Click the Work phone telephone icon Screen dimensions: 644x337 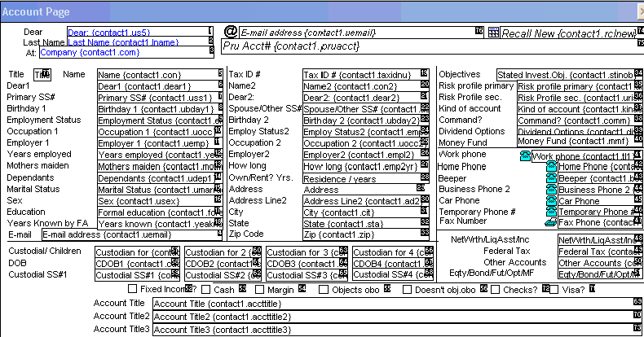525,155
